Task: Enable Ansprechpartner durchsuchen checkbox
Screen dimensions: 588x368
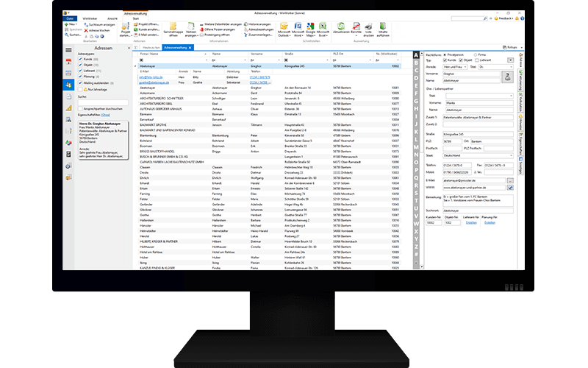Action: (x=80, y=108)
